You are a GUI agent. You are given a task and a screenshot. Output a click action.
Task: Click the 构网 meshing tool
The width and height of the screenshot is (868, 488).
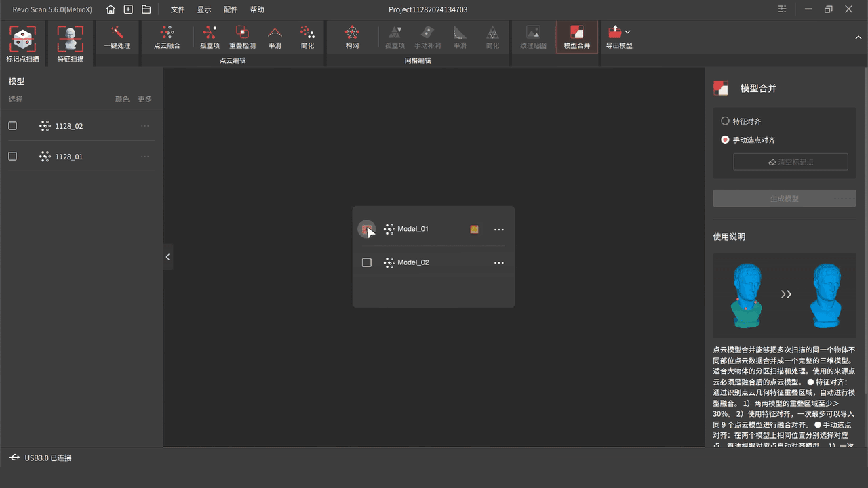[351, 37]
